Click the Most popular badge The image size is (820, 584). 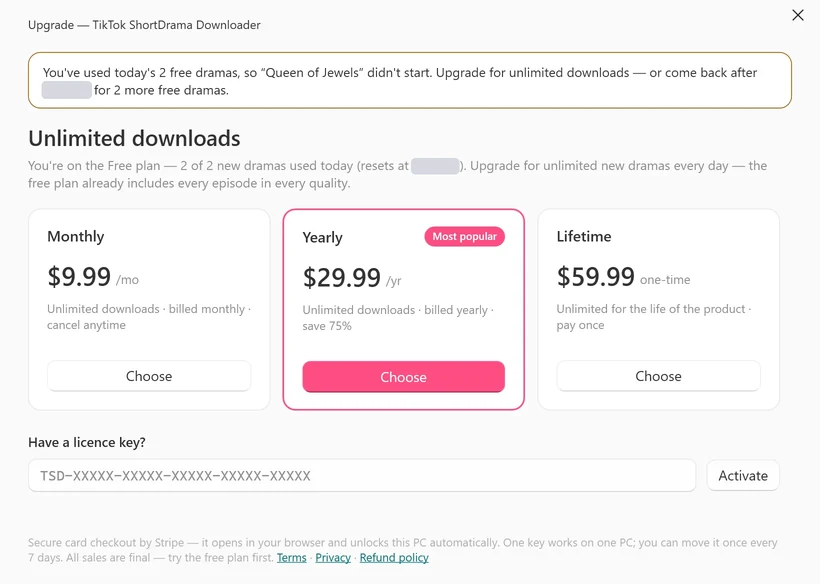point(464,236)
